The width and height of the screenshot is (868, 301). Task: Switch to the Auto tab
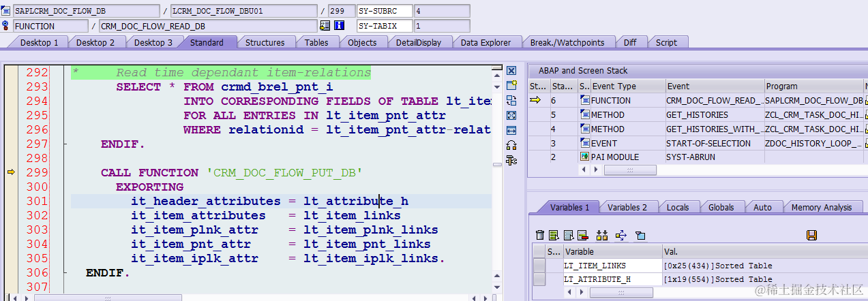(x=763, y=207)
